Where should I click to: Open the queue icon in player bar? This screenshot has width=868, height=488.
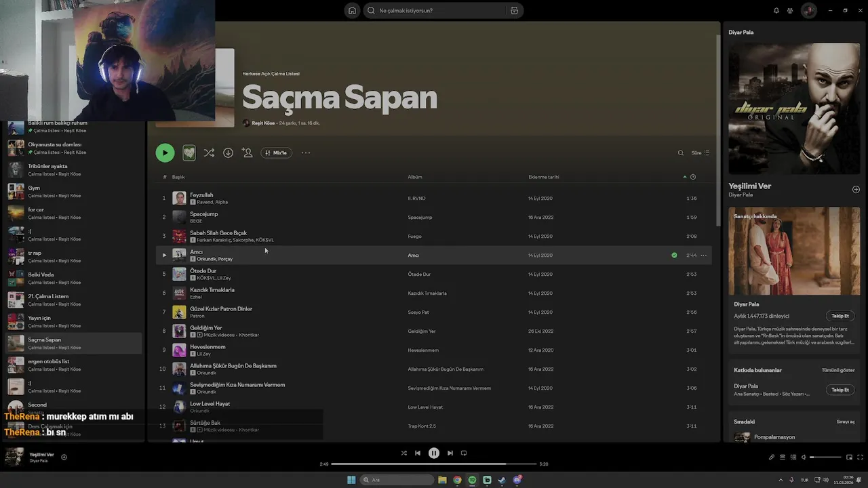point(782,457)
